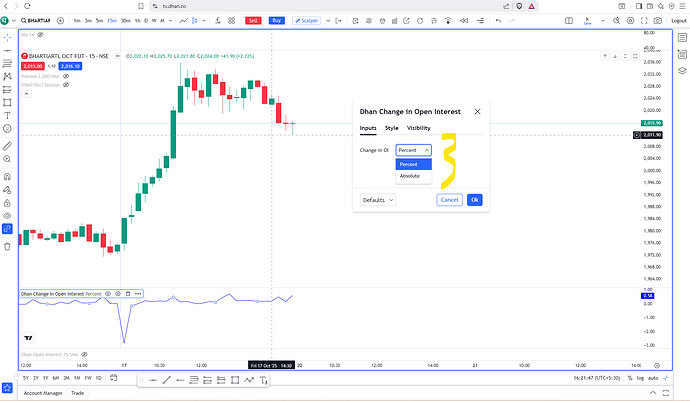The width and height of the screenshot is (690, 401).
Task: Open the Change In OI Percent combo box
Action: point(413,150)
